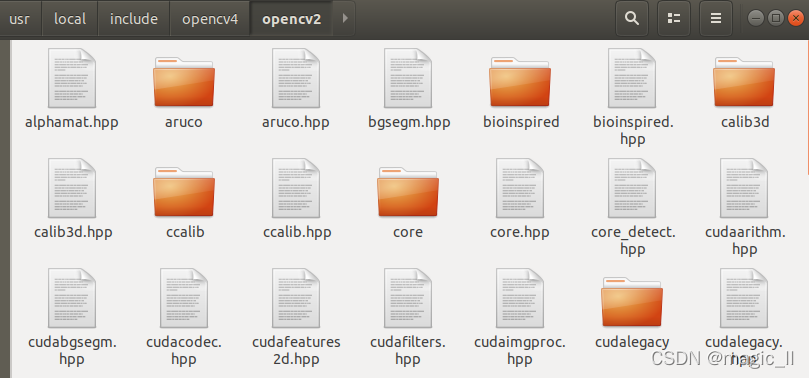Viewport: 809px width, 378px height.
Task: Select the calib3d.hpp file icon
Action: tap(72, 188)
